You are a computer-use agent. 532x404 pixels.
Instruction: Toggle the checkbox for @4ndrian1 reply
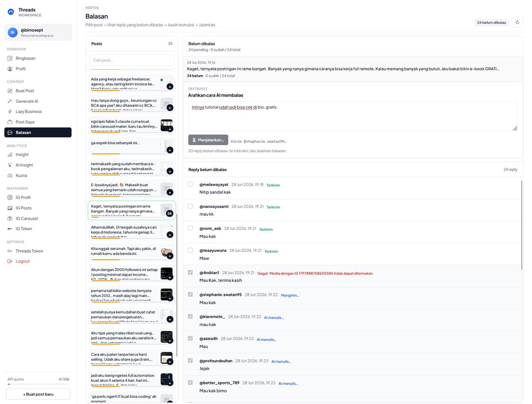(x=190, y=272)
